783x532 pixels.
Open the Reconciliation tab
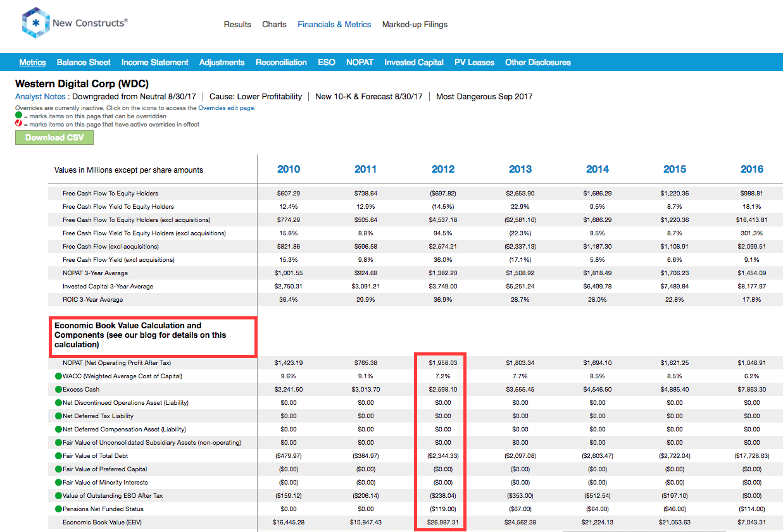tap(281, 62)
